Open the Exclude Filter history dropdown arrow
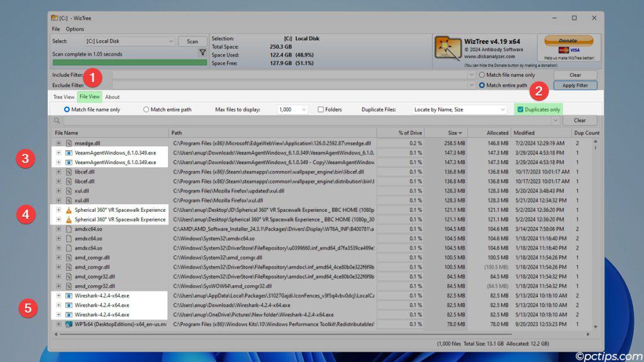The image size is (644, 362). pos(472,85)
